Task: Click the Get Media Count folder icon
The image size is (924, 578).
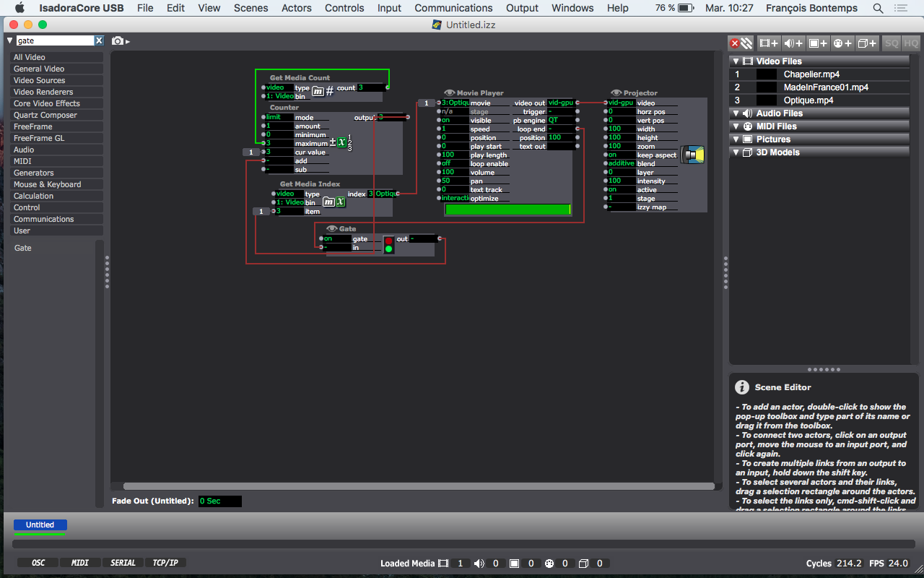Action: tap(318, 91)
